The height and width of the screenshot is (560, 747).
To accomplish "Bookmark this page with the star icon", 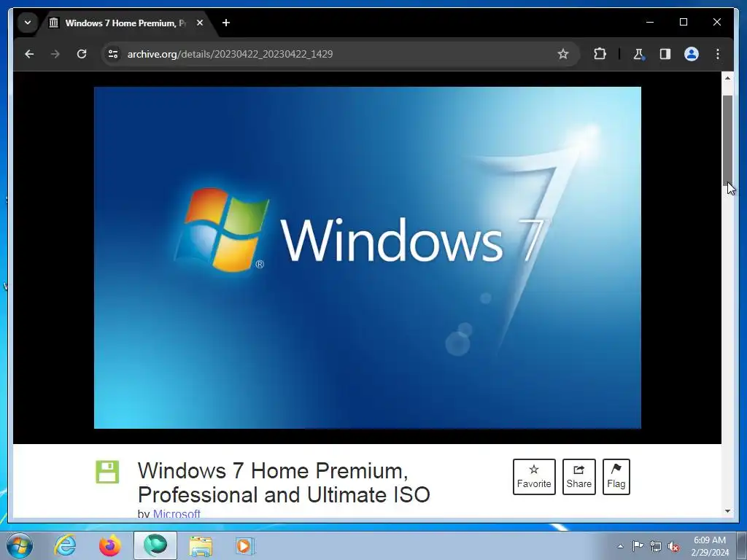I will pos(563,54).
